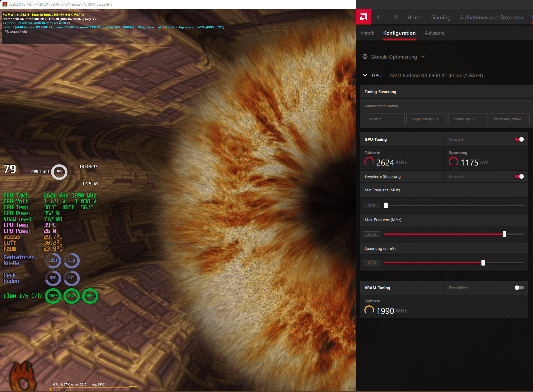
Task: Click the F1: toggle help line
Action: [15, 31]
